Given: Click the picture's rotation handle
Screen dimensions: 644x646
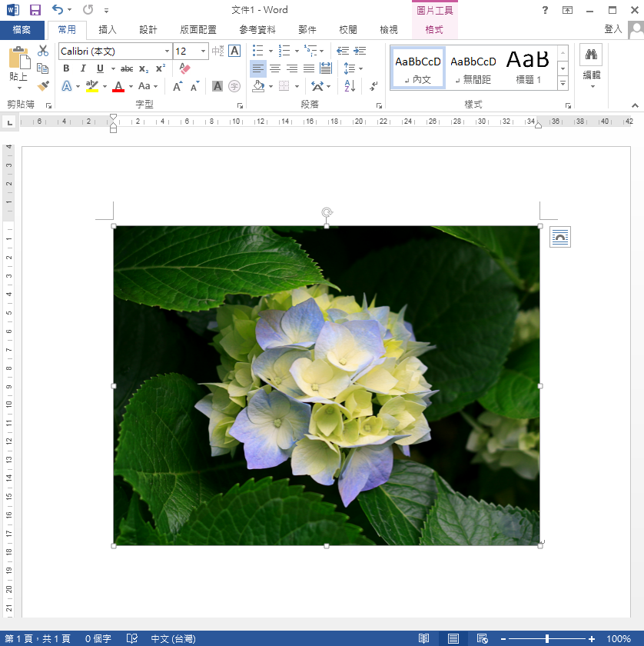Looking at the screenshot, I should pyautogui.click(x=327, y=212).
